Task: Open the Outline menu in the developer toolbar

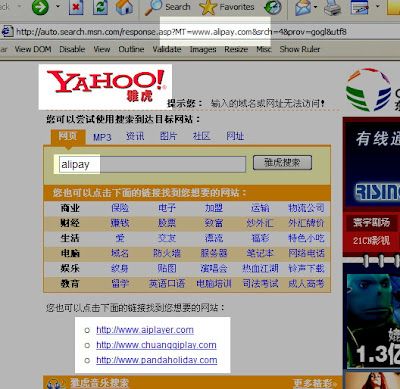Action: (x=131, y=49)
